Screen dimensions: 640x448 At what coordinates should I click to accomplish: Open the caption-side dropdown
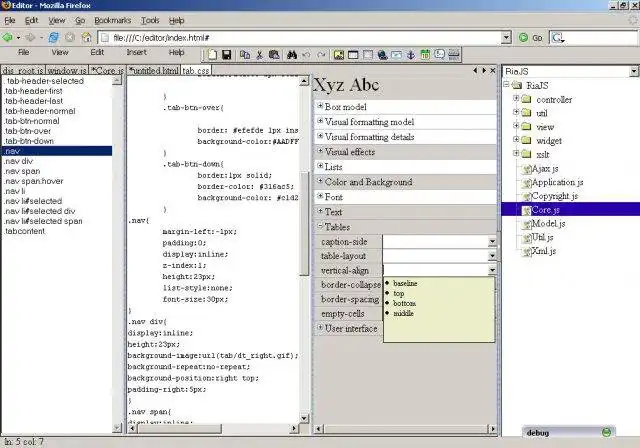pos(492,242)
